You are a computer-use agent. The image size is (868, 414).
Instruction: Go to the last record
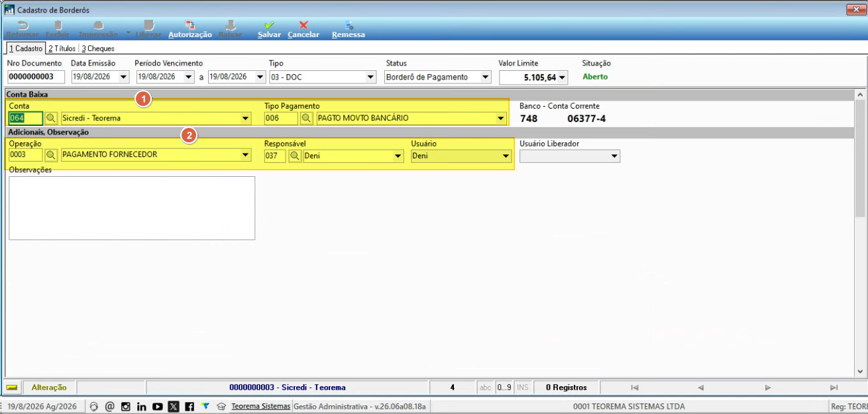tap(834, 388)
